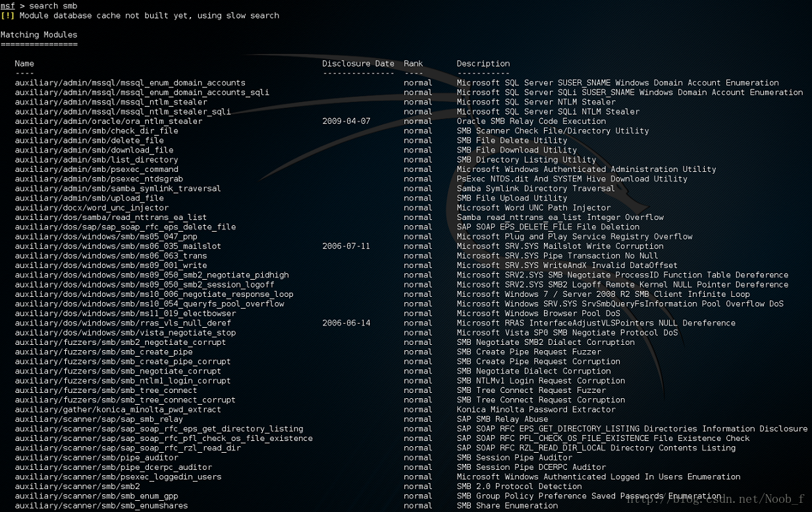Select ms11_019_electbowser module name
The image size is (812, 512).
tap(126, 313)
